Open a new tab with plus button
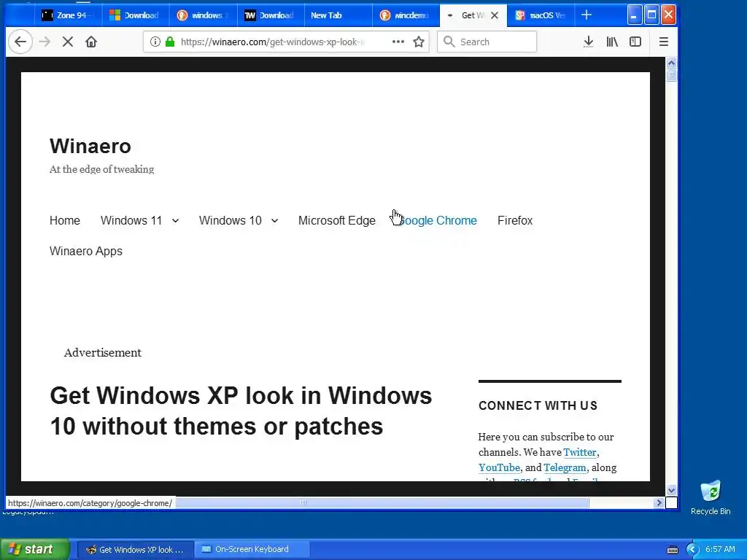Image resolution: width=747 pixels, height=560 pixels. 587,15
